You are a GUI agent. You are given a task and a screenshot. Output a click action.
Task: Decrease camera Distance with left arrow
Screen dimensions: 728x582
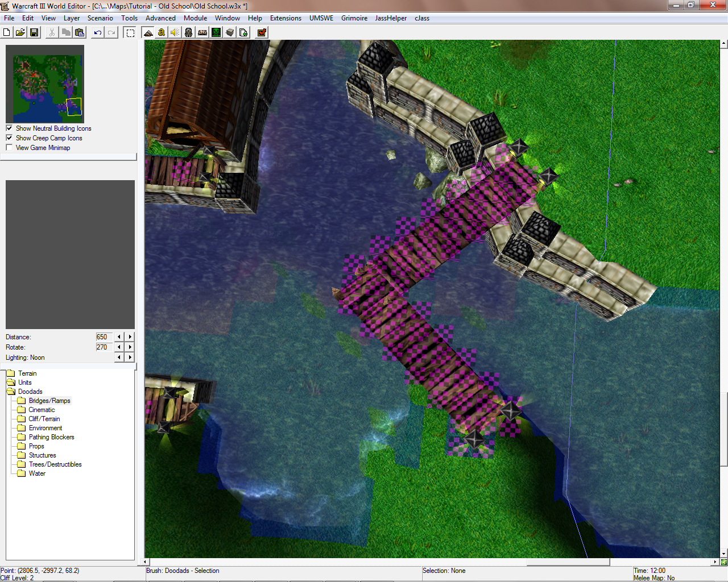[x=119, y=337]
